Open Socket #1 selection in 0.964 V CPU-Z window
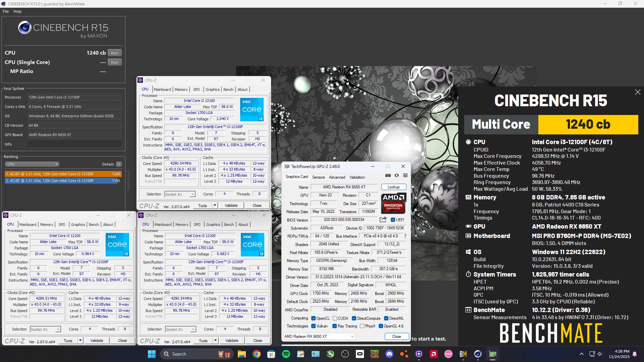Viewport: 644px width, 362px height. [45, 329]
